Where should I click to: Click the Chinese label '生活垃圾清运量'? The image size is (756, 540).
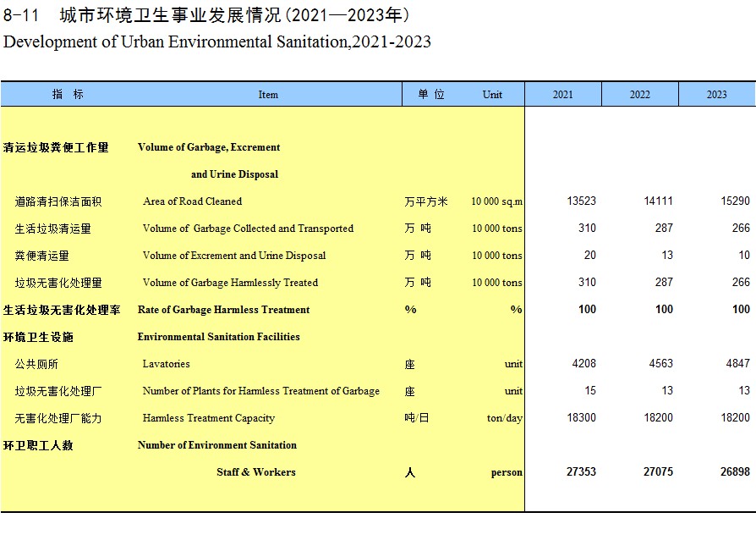52,229
